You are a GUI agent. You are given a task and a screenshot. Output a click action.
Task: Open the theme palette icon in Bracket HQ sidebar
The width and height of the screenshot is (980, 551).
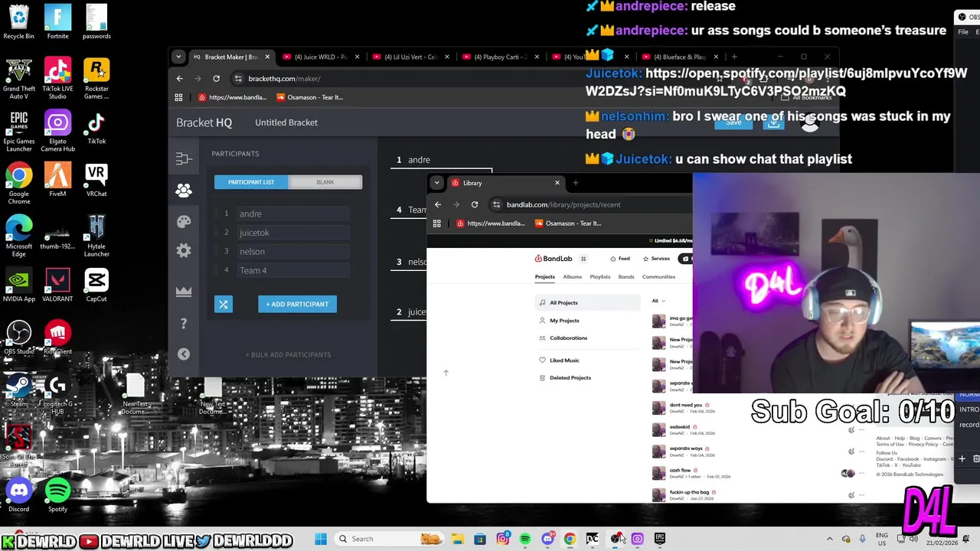184,221
